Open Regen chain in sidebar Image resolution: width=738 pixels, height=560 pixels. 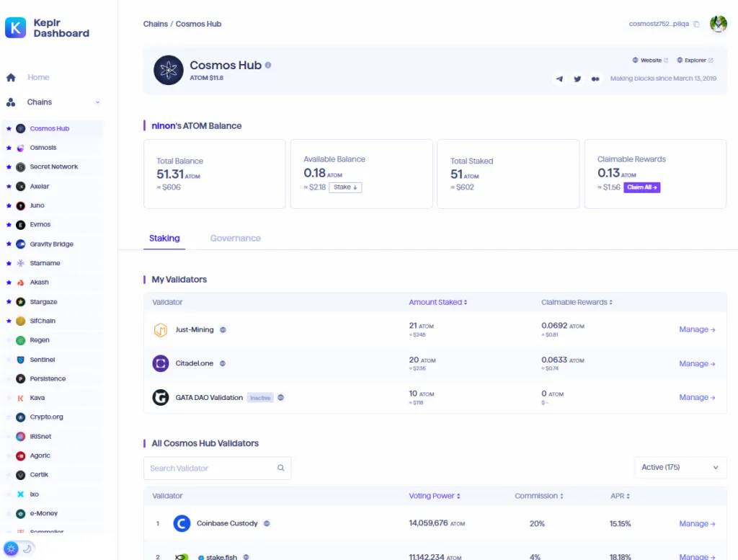tap(40, 340)
